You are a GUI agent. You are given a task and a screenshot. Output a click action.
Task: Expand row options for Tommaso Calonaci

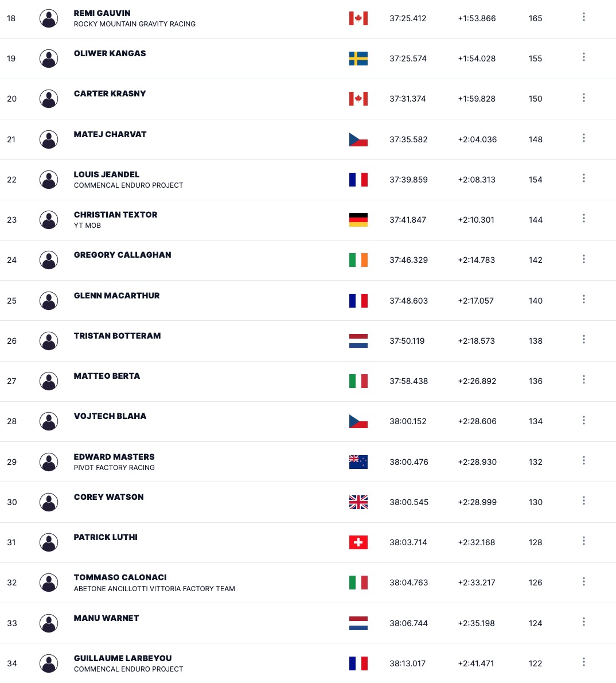tap(584, 581)
